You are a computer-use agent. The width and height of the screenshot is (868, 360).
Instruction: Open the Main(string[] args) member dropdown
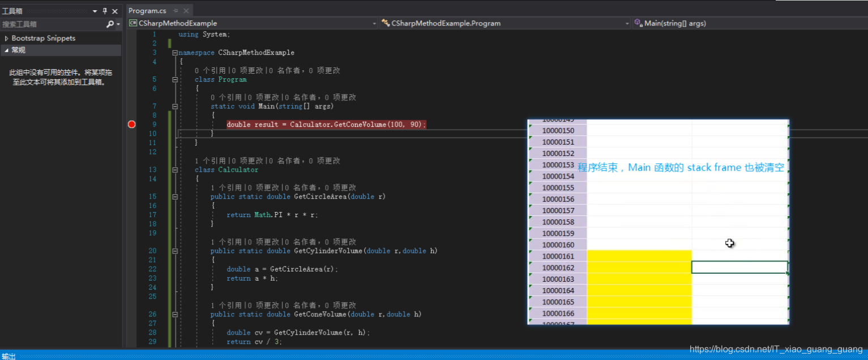pyautogui.click(x=750, y=23)
